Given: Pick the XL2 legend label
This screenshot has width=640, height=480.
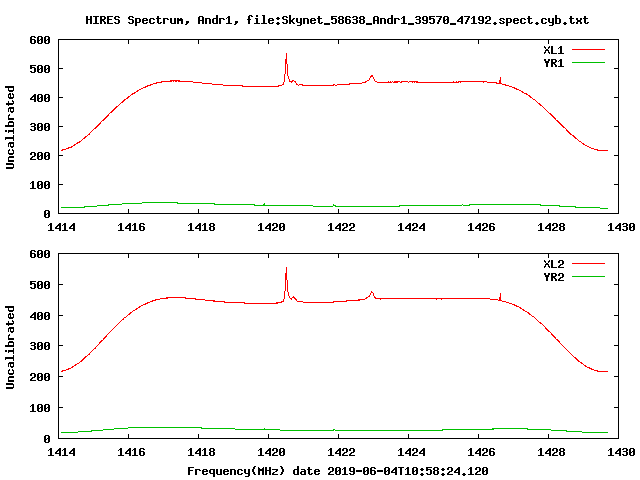Looking at the screenshot, I should 554,264.
